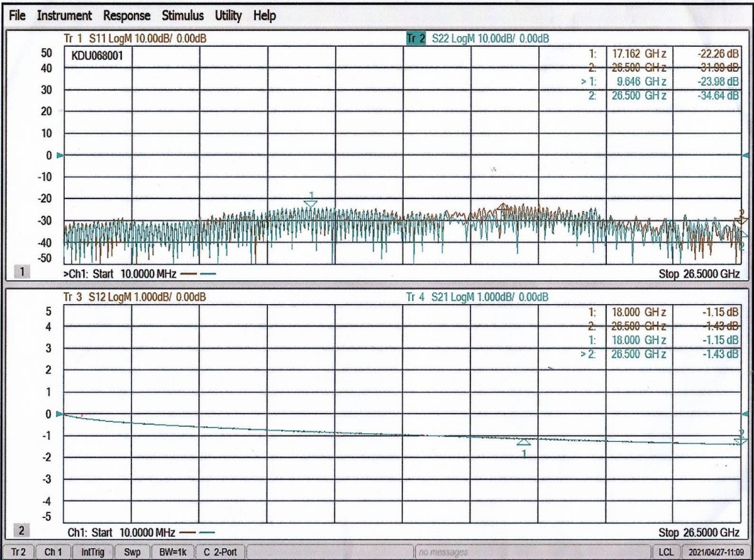Click marker 1 triangle on the S21 trace
754x560 pixels.
pos(523,443)
